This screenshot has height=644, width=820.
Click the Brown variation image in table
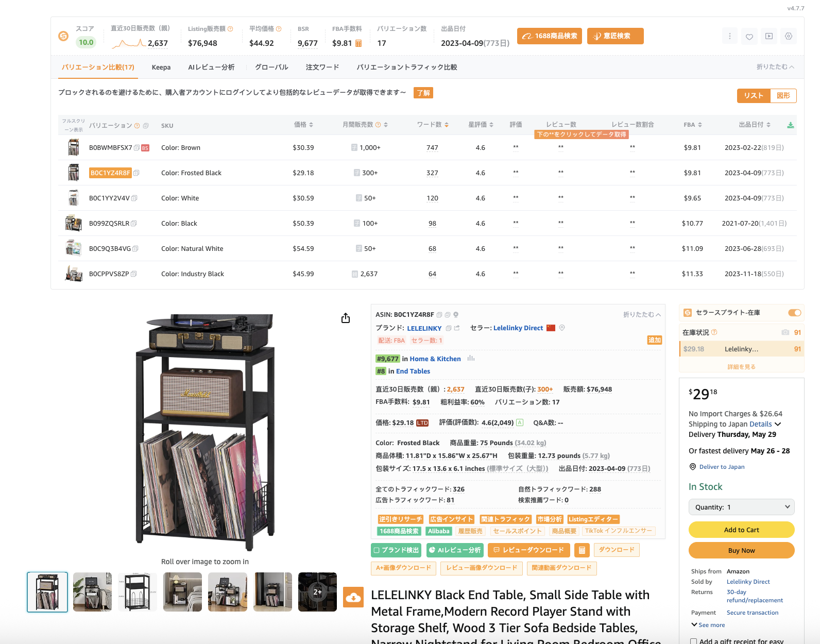pyautogui.click(x=74, y=148)
